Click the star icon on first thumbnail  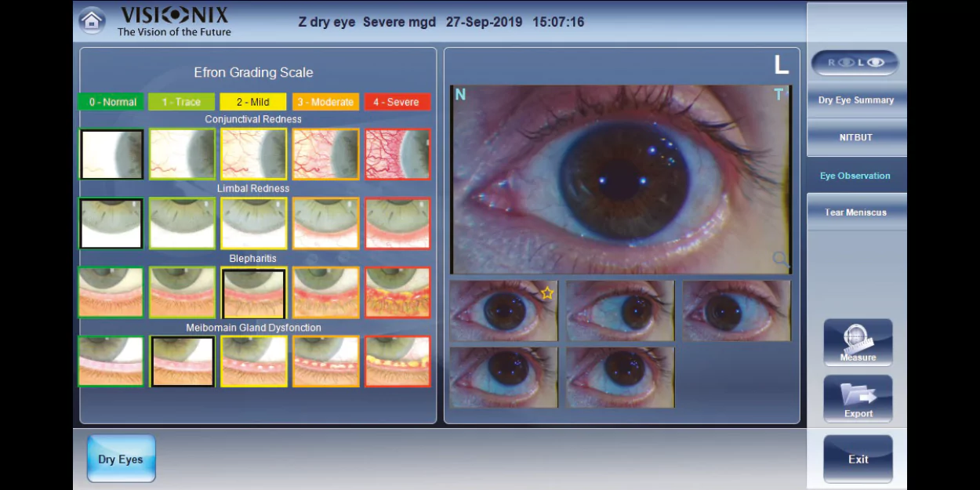546,293
